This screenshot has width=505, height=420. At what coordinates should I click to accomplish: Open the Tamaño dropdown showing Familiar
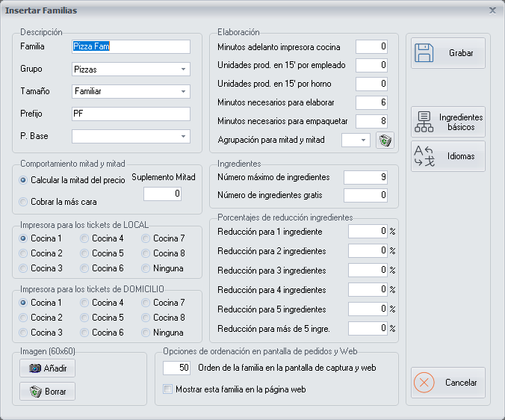pyautogui.click(x=184, y=92)
